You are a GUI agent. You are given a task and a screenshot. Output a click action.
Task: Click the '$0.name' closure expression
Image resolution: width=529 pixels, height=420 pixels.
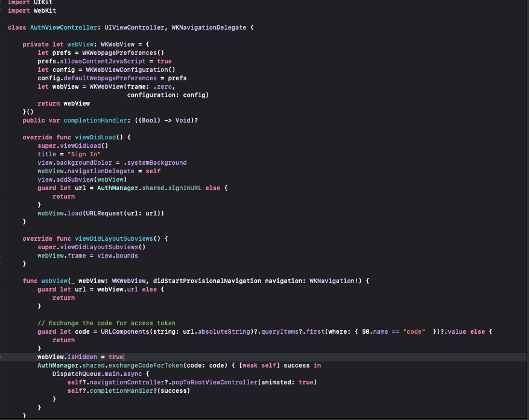click(x=375, y=331)
